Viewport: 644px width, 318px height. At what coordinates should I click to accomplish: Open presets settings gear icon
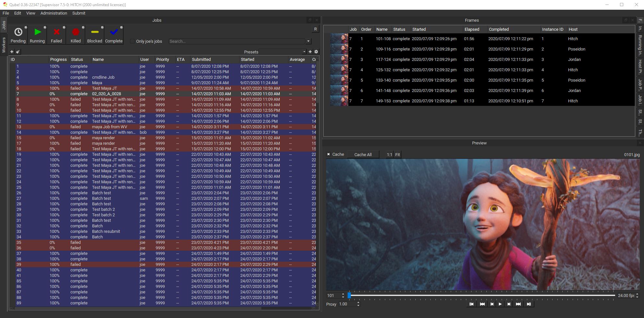click(x=316, y=52)
